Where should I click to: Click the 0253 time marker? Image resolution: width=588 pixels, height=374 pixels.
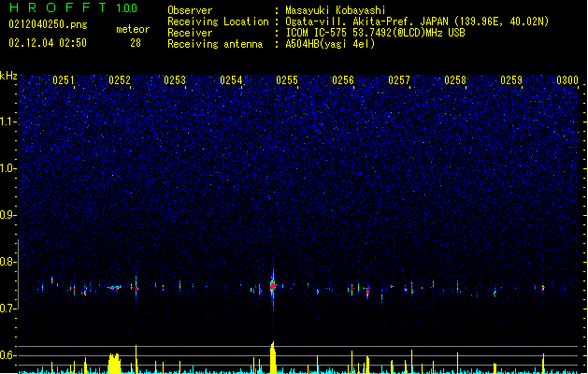point(175,80)
